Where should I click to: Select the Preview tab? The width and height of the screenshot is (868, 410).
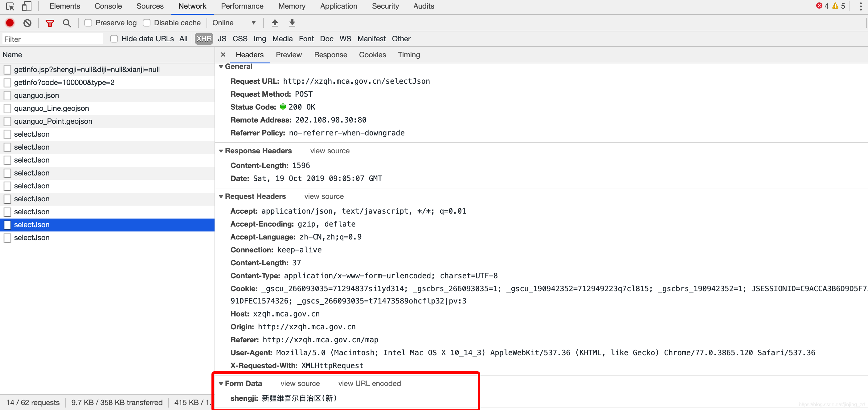tap(289, 55)
